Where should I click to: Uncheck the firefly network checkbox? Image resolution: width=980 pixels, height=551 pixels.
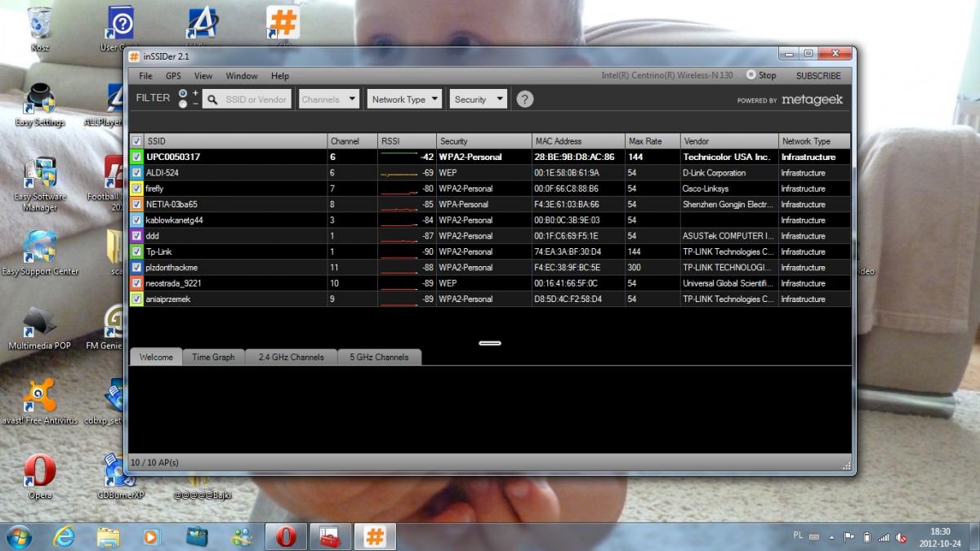137,189
